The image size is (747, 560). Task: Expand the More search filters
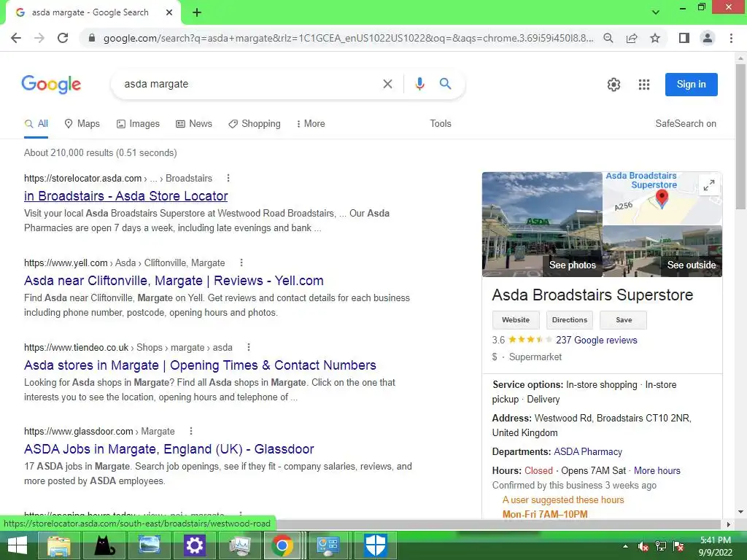pos(311,124)
